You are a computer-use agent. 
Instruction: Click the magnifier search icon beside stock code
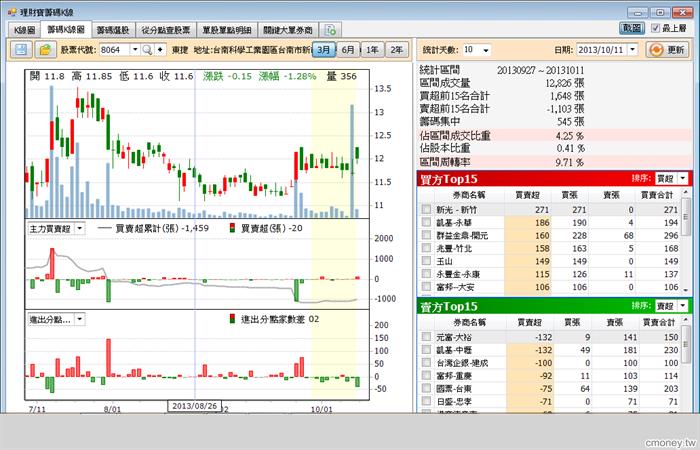click(147, 50)
